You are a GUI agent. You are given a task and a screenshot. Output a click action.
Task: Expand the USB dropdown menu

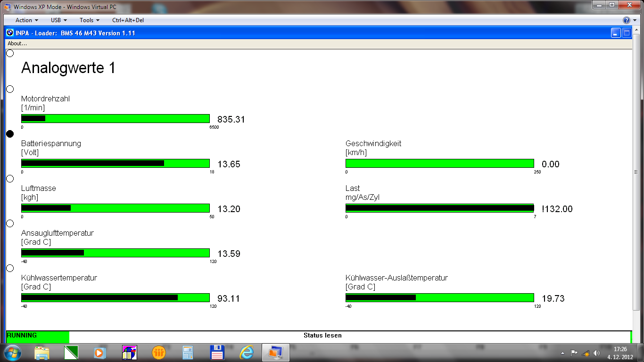point(59,20)
